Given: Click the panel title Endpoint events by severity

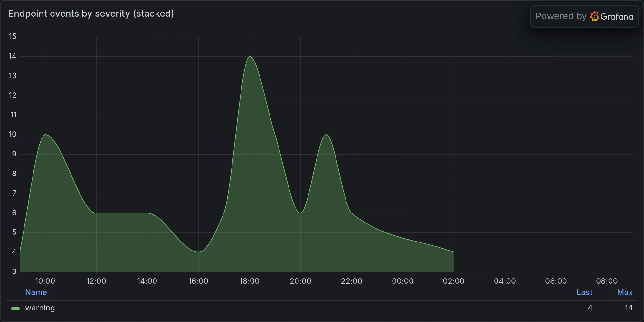Looking at the screenshot, I should pos(91,14).
